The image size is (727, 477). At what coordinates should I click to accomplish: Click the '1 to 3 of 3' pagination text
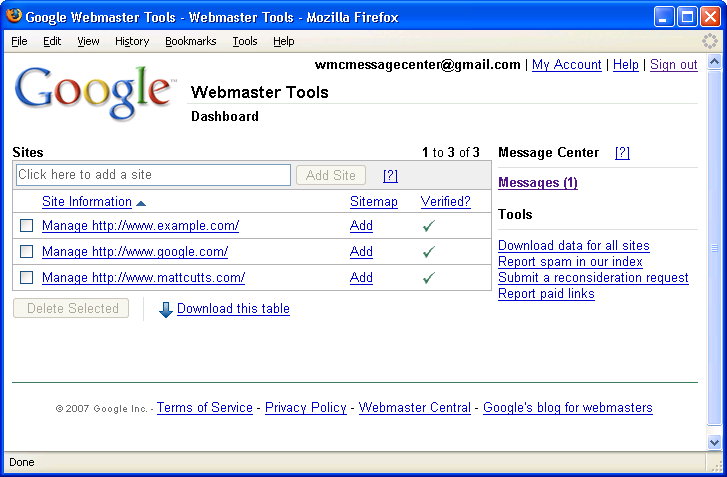point(450,153)
